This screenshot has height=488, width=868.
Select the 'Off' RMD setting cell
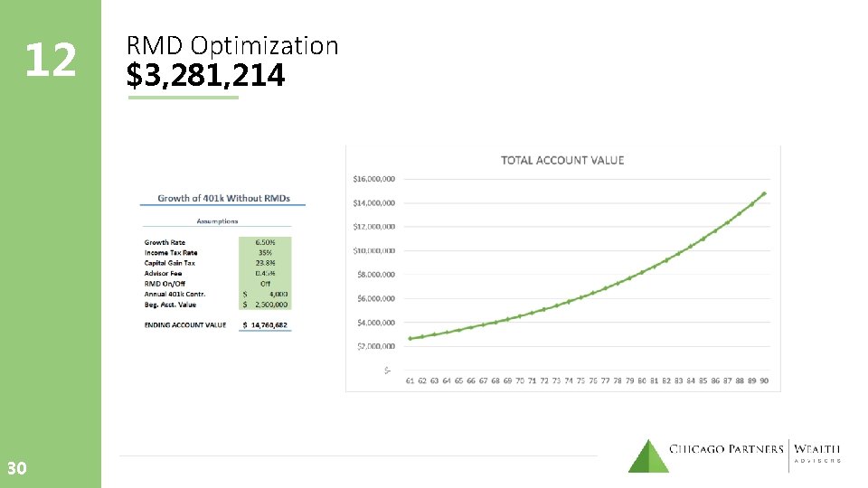point(265,283)
